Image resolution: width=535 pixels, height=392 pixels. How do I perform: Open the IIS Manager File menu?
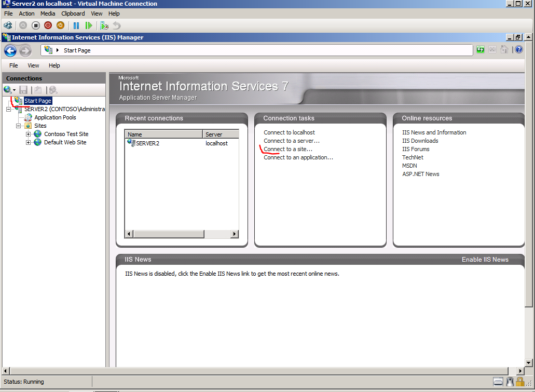13,65
